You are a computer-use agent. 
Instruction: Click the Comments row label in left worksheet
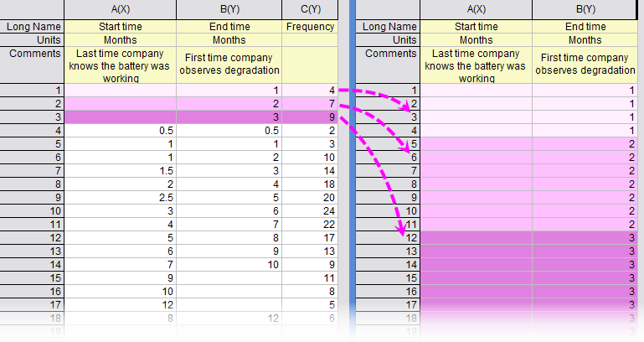32,65
